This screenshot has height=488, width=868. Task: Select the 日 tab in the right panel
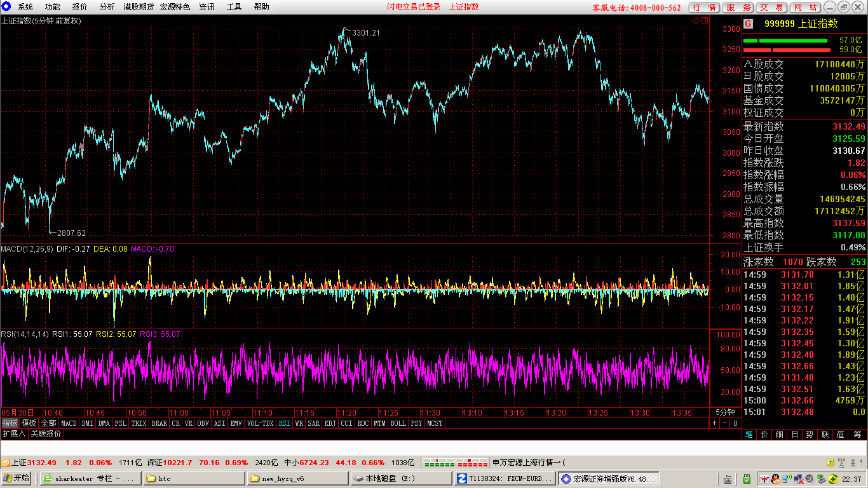point(794,435)
